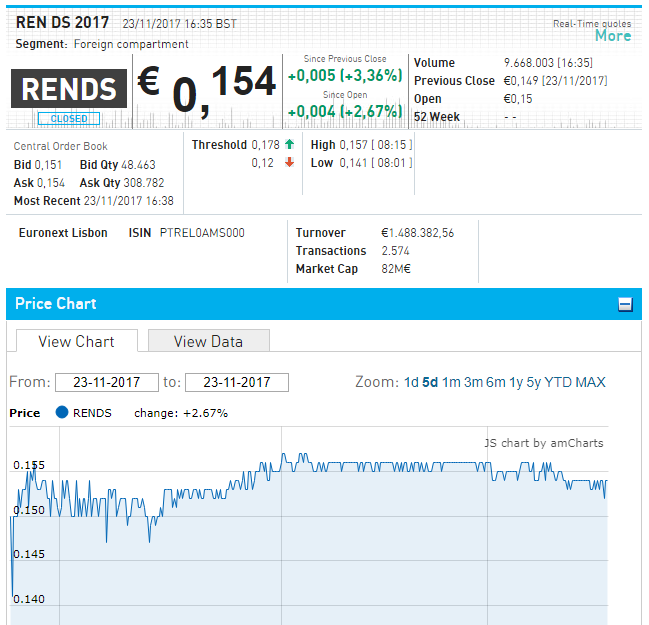Click the +0,004 (+2,67%) since open value
This screenshot has height=625, width=649.
click(345, 111)
